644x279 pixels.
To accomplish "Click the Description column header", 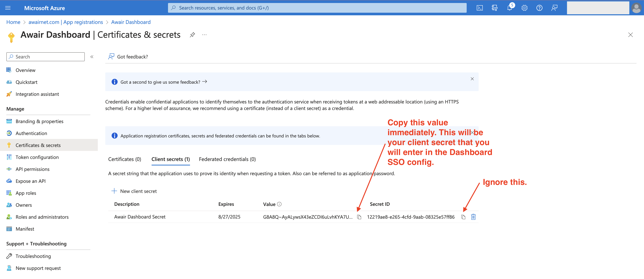I will [127, 204].
